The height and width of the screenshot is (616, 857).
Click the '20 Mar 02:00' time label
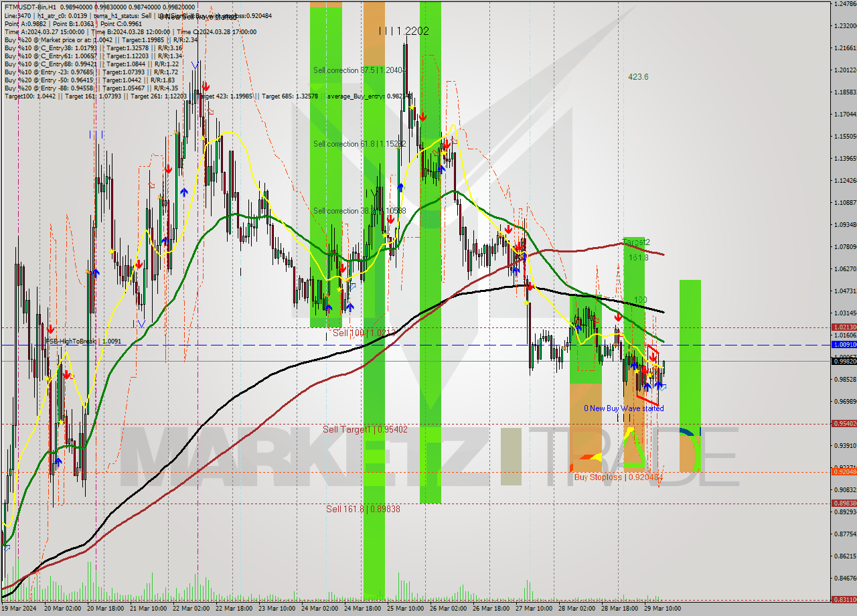62,609
